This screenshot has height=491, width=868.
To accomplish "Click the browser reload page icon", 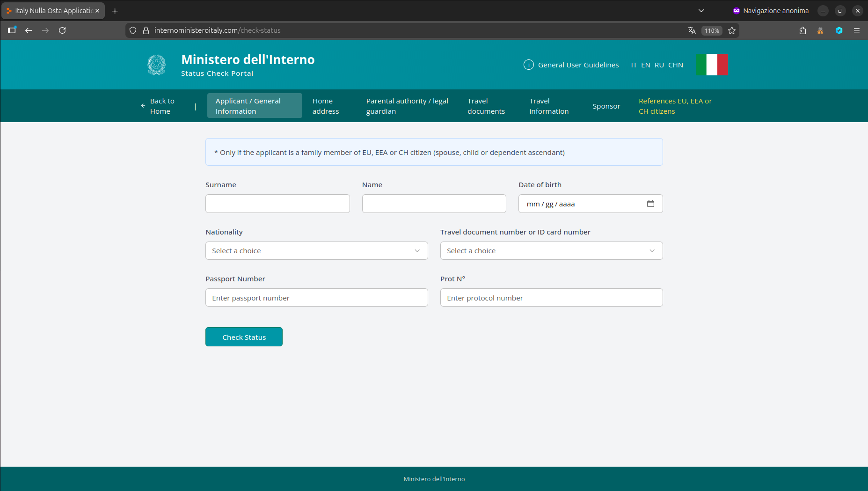I will 62,30.
